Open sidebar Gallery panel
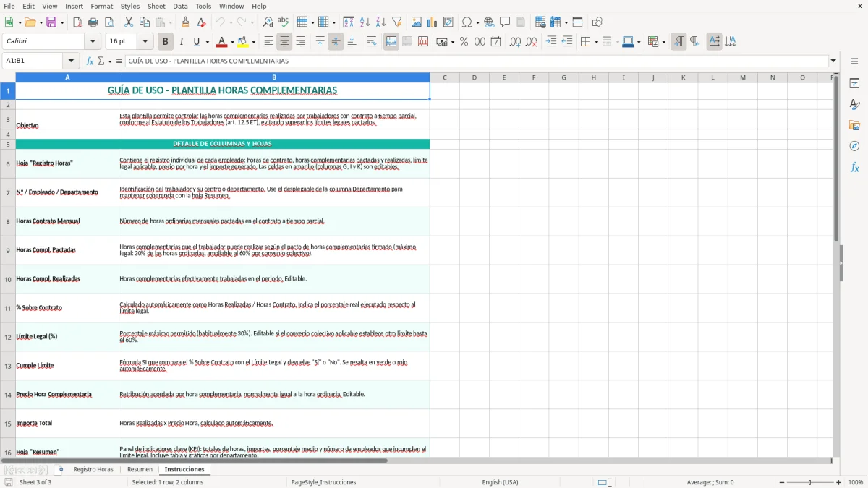 (x=854, y=126)
